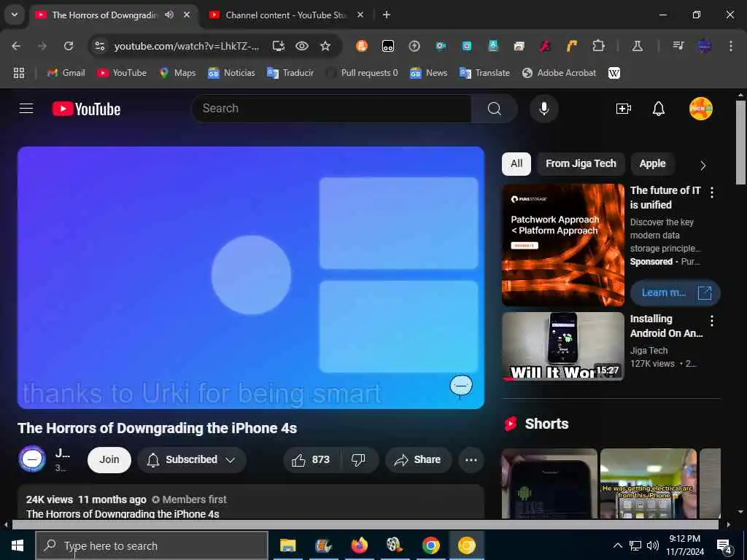This screenshot has height=560, width=747.
Task: Open the tab search dropdown arrow
Action: tap(15, 15)
